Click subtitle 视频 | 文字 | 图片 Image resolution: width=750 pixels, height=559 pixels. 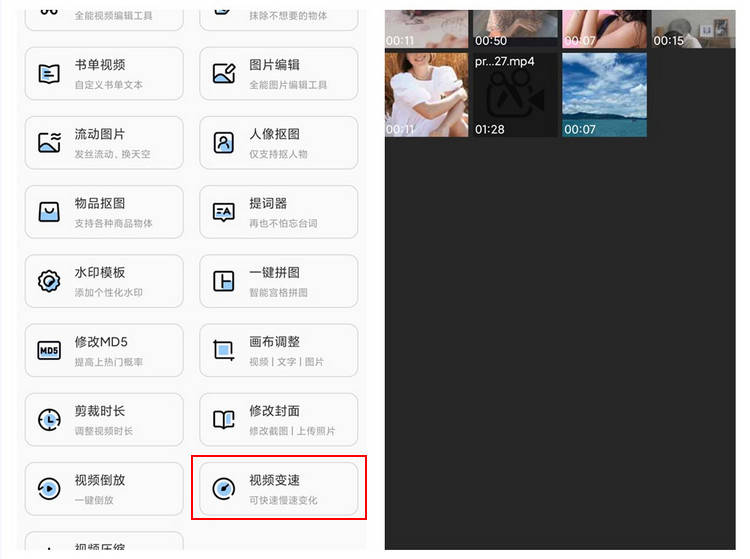pyautogui.click(x=287, y=362)
